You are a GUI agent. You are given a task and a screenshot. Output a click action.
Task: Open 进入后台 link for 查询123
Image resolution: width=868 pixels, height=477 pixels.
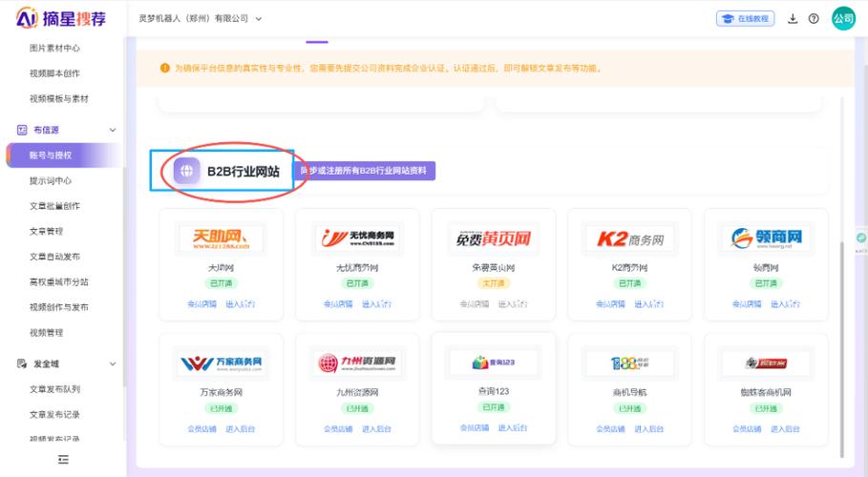(x=513, y=427)
